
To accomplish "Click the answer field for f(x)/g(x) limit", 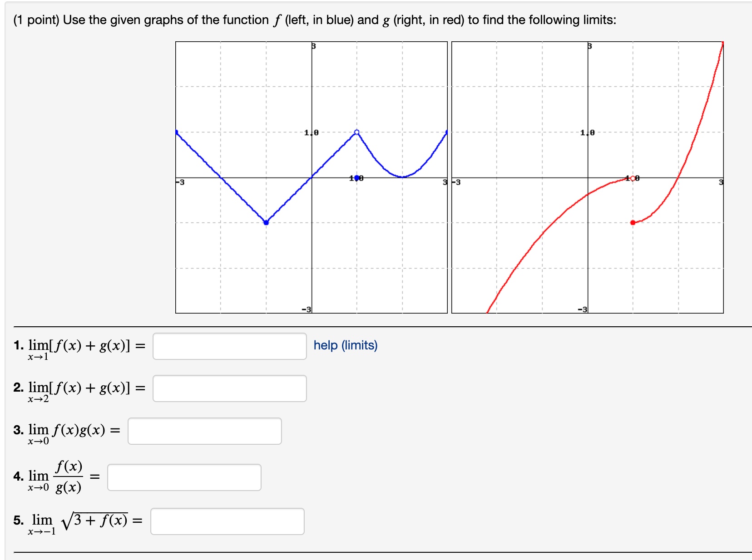I will tap(184, 477).
